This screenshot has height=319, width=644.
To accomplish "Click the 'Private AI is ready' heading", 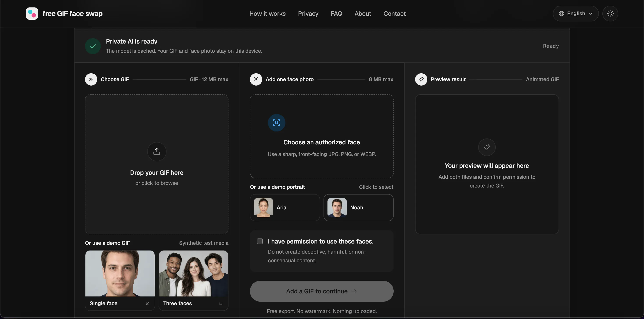I will (131, 42).
